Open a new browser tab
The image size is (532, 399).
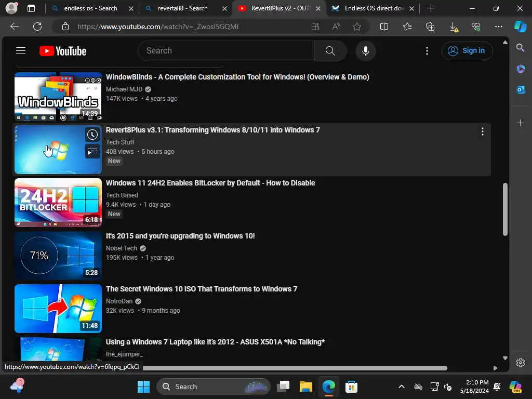(431, 8)
